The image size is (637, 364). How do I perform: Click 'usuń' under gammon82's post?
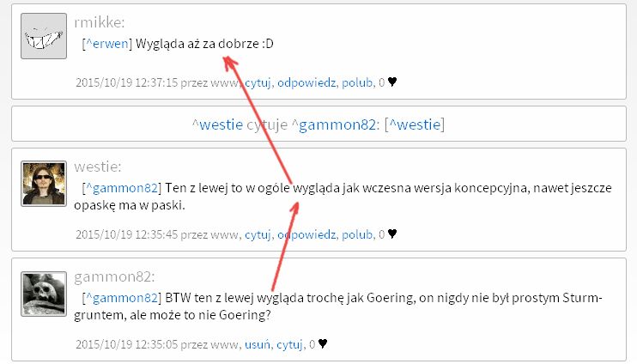point(258,344)
